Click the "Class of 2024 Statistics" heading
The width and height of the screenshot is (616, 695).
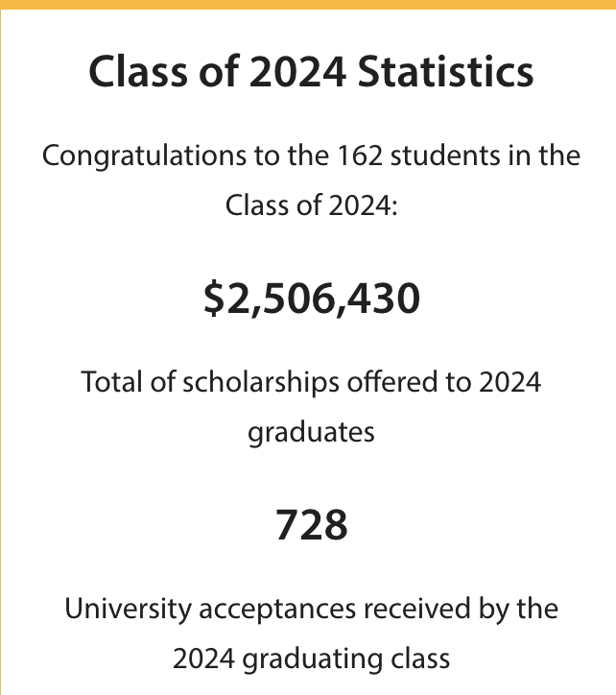coord(311,71)
